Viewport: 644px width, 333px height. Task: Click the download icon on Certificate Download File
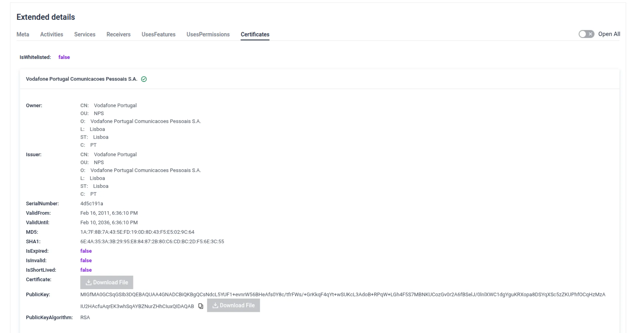point(89,282)
